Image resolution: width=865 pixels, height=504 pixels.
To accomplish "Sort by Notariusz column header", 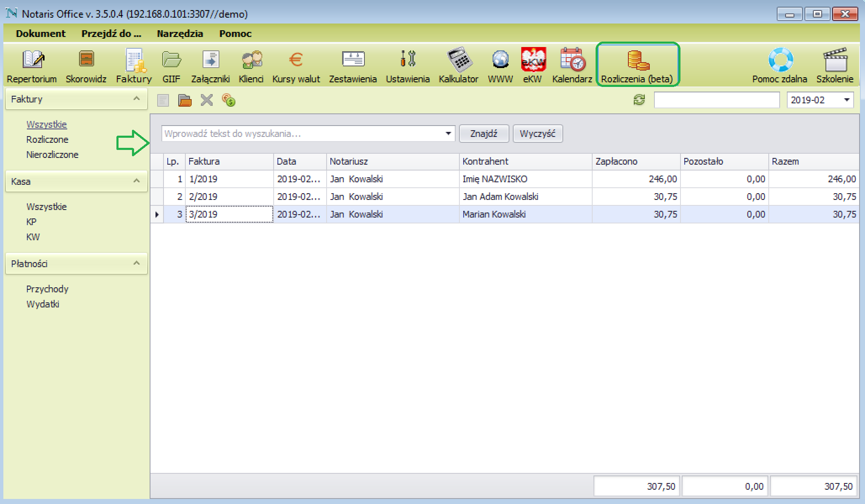I will (393, 161).
